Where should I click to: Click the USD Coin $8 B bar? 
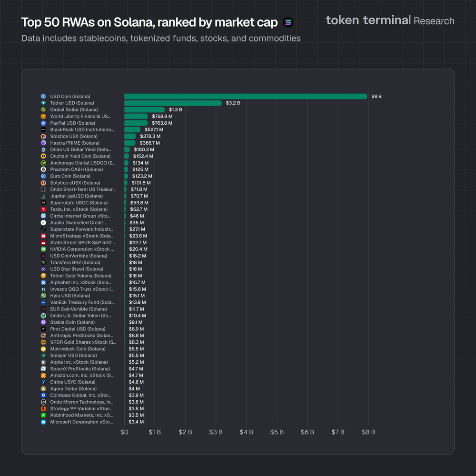click(246, 96)
